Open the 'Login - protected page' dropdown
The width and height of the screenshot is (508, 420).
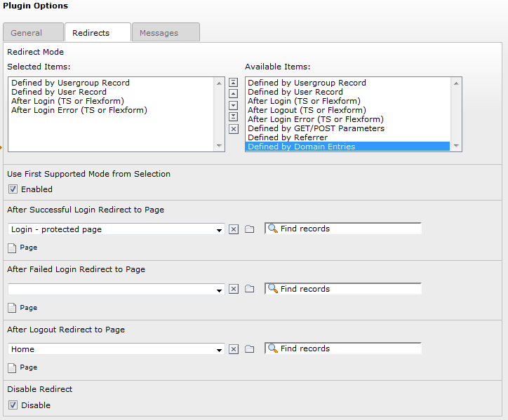click(220, 229)
